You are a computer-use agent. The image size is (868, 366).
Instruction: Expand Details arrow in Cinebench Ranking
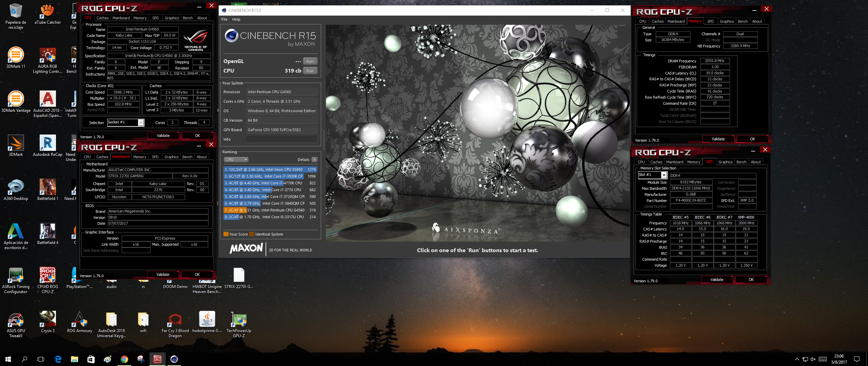pyautogui.click(x=314, y=160)
